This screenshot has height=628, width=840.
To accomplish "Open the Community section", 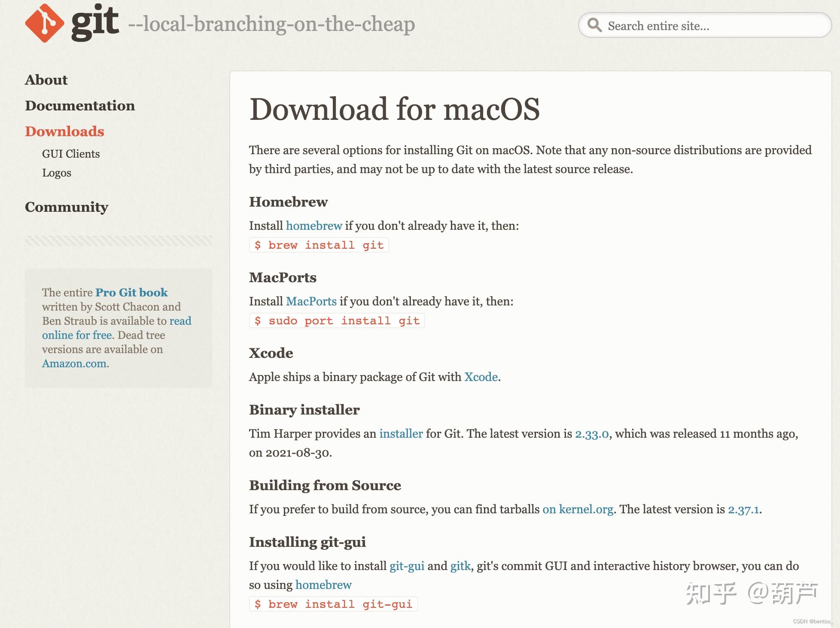I will tap(66, 207).
